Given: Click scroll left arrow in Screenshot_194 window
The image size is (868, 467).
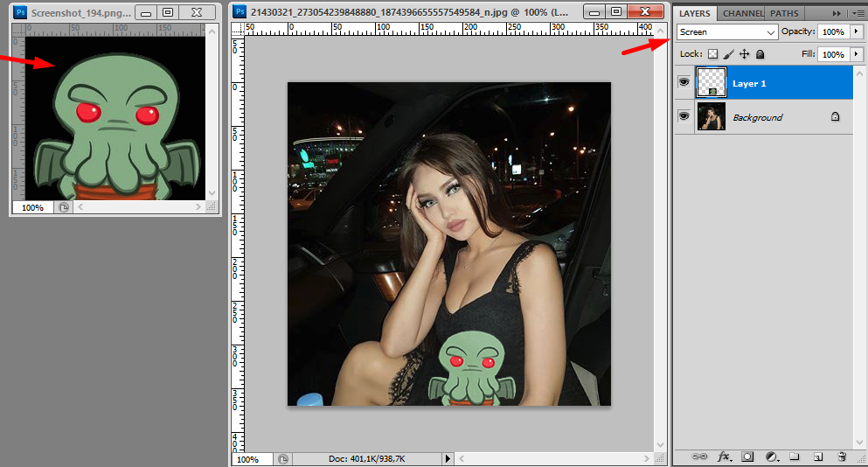Looking at the screenshot, I should pyautogui.click(x=80, y=207).
